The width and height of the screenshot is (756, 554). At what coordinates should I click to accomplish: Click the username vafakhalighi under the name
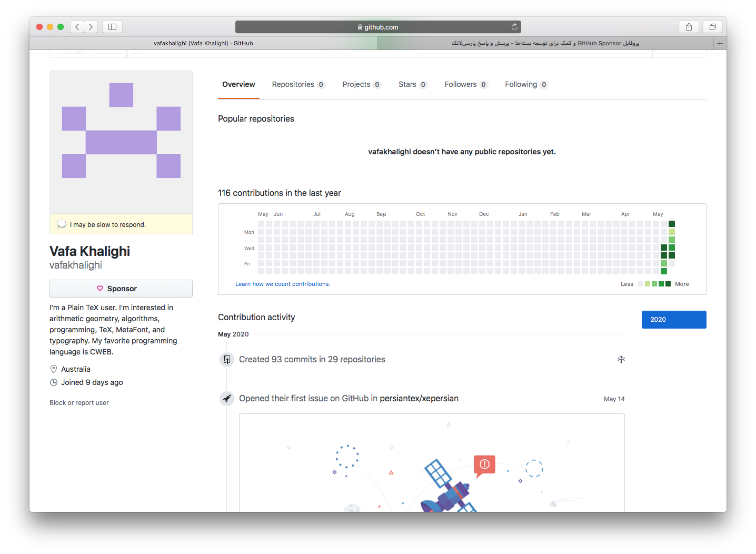(76, 265)
